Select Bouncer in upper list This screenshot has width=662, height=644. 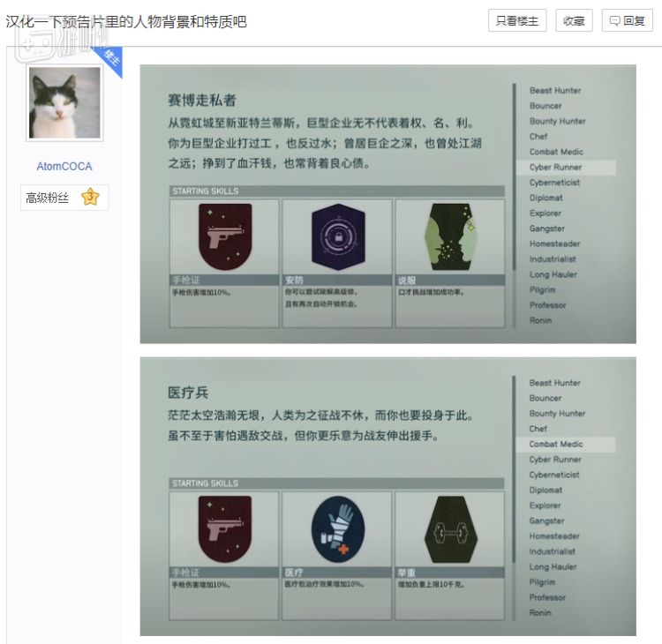point(545,106)
